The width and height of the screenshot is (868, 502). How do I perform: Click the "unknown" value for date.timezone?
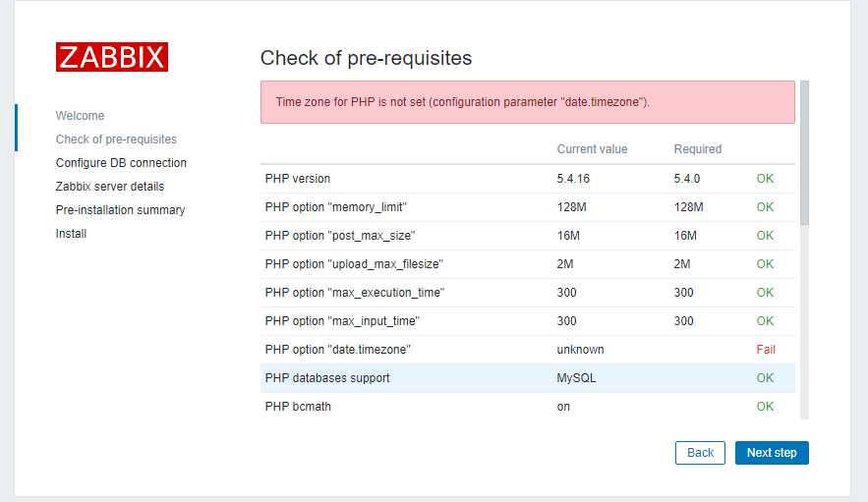580,350
